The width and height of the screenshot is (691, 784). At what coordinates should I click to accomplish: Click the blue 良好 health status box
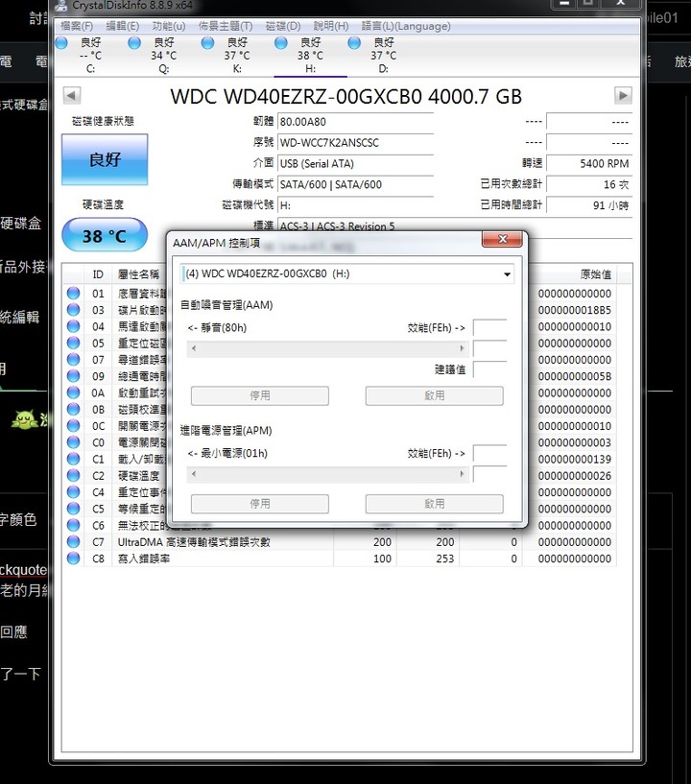coord(105,159)
